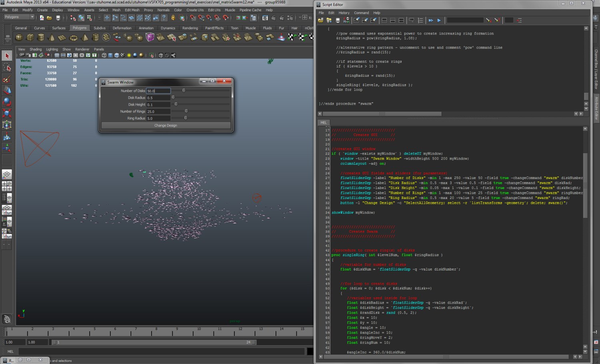
Task: Open a script file in the Script Editor
Action: pos(321,20)
